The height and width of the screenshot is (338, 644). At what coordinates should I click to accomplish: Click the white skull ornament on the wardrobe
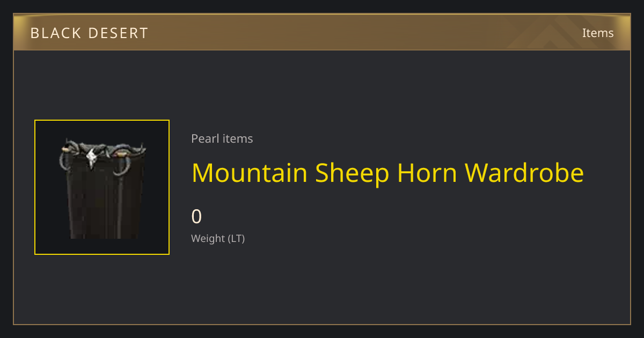tap(92, 158)
